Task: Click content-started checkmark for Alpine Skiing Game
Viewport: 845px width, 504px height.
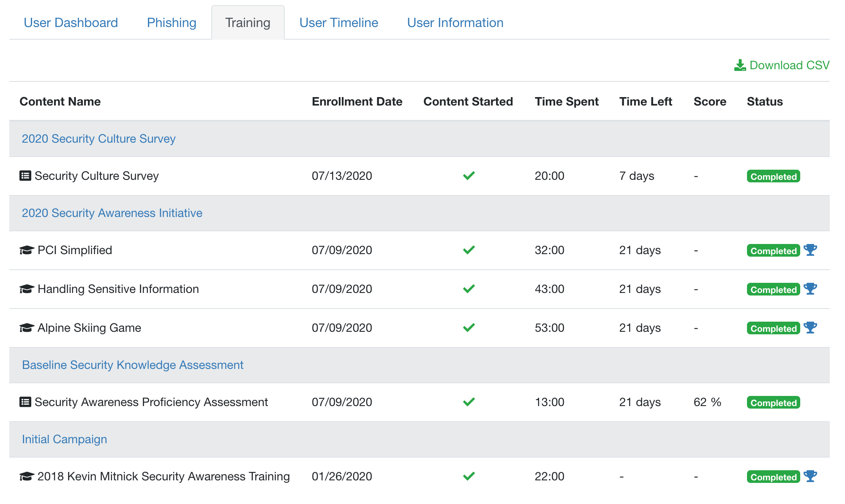Action: point(469,328)
